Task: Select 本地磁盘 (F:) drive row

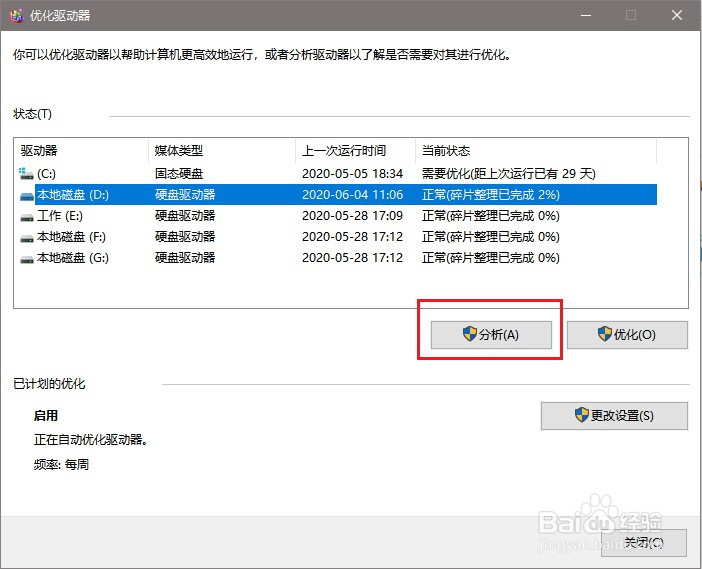Action: [x=338, y=236]
